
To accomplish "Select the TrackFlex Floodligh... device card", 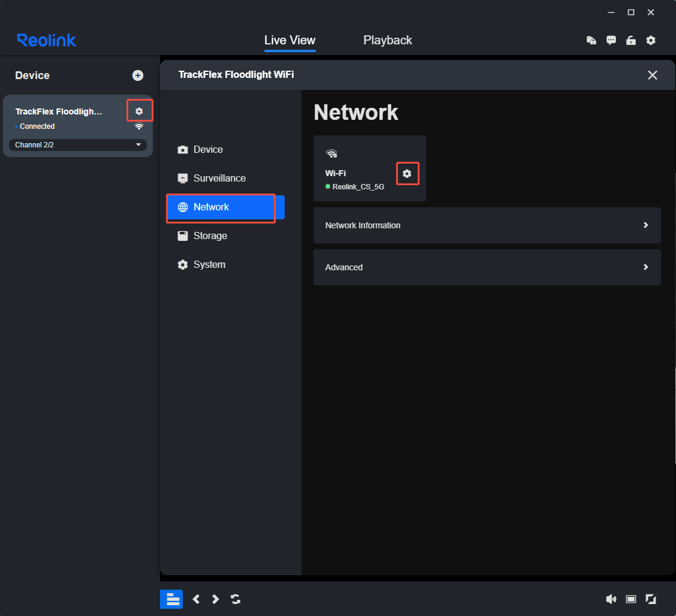I will pos(77,125).
